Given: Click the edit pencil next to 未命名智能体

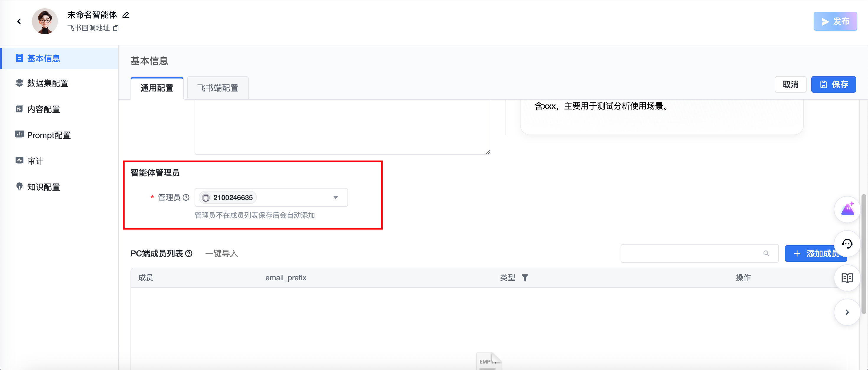Looking at the screenshot, I should point(126,15).
